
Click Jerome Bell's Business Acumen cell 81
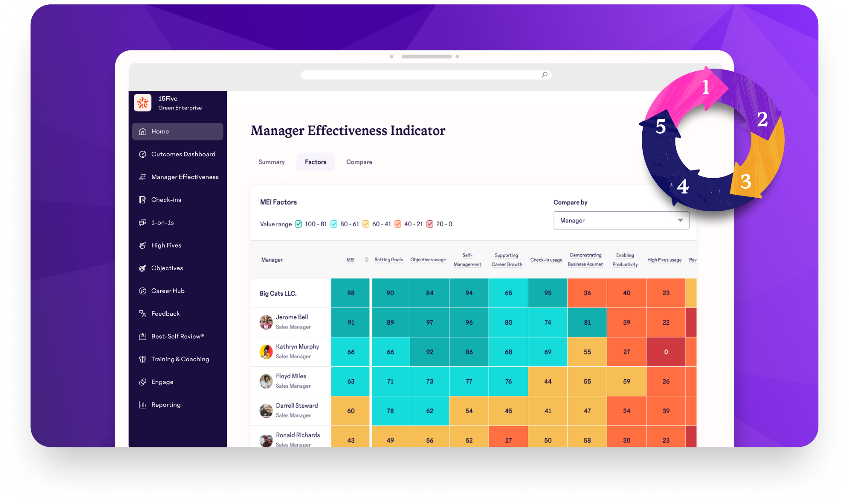587,323
